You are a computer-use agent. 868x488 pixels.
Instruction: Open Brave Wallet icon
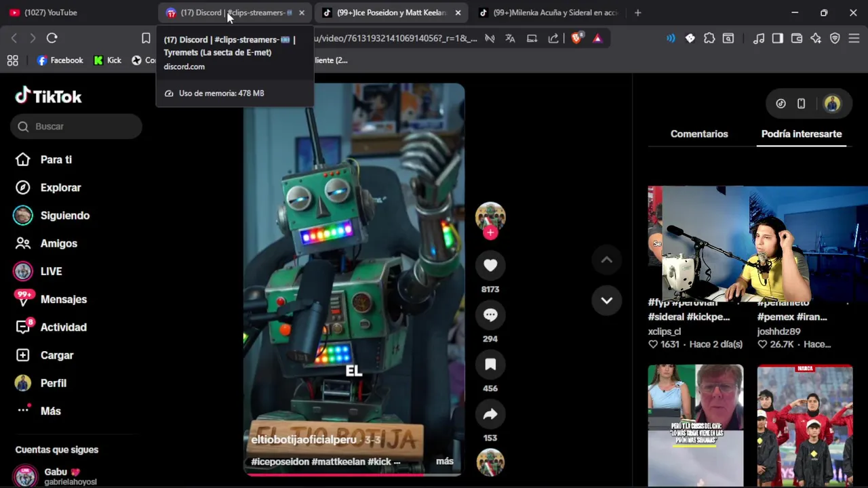(x=797, y=38)
